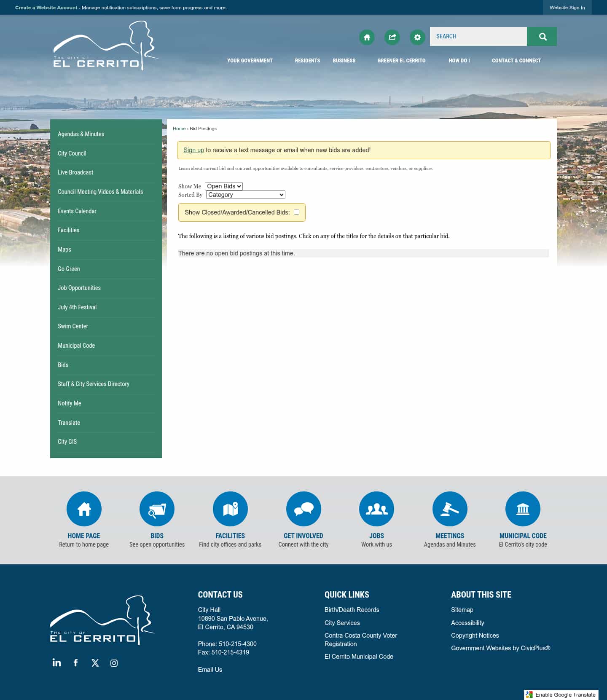Click the search magnifier button
607x700 pixels.
point(542,37)
